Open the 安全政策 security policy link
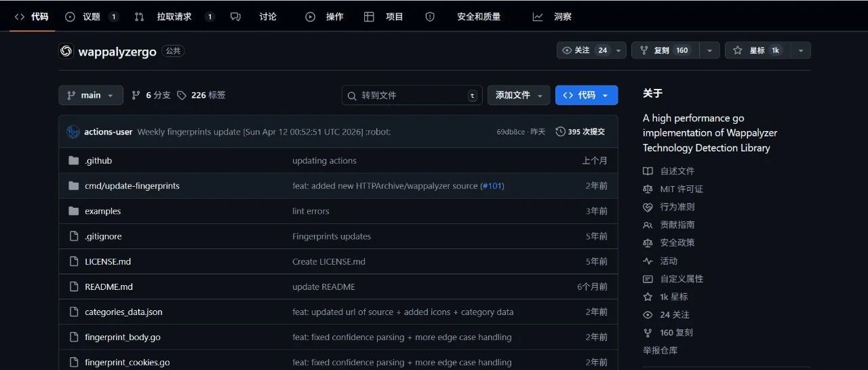868x370 pixels. click(669, 242)
